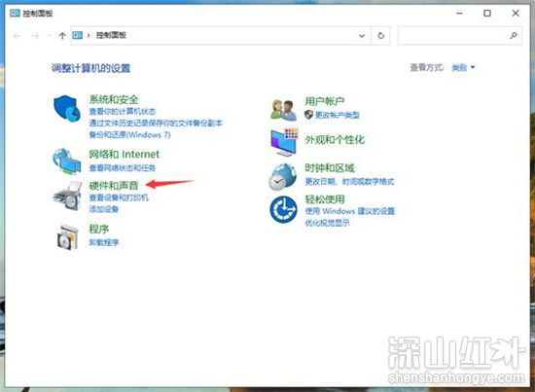Click 查看你的计算机状态 link
The image size is (535, 392).
(x=123, y=111)
